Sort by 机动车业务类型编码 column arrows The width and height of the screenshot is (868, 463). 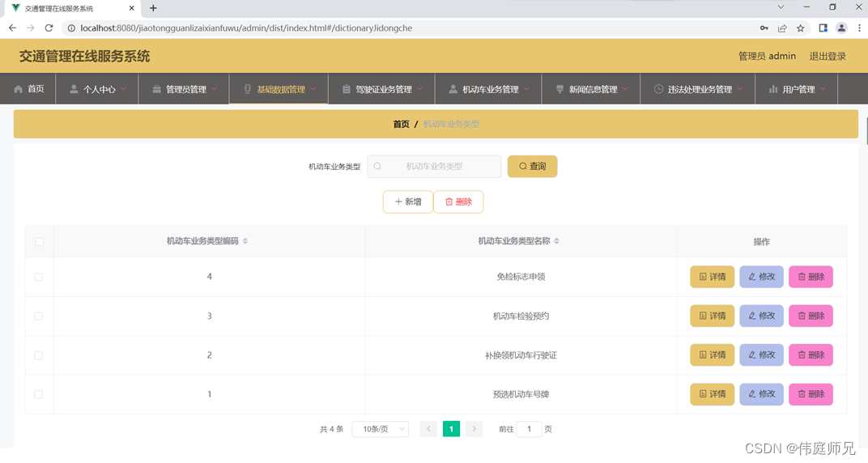point(245,241)
